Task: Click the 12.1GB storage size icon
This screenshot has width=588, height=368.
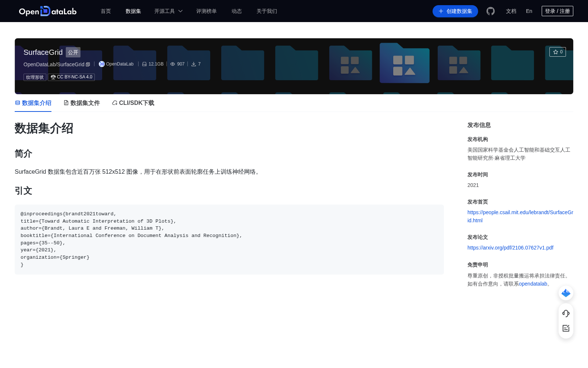Action: [x=144, y=64]
